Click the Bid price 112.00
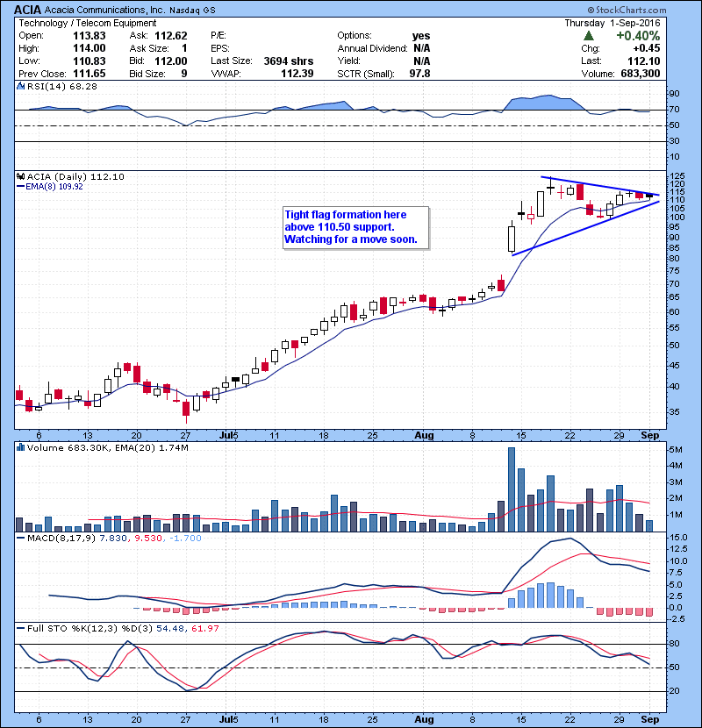The image size is (702, 728). click(x=171, y=61)
